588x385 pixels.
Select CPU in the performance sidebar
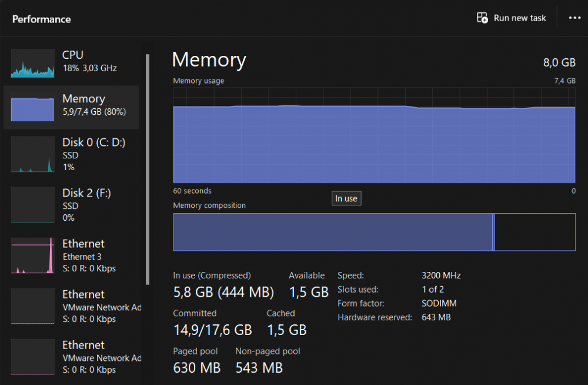click(71, 63)
